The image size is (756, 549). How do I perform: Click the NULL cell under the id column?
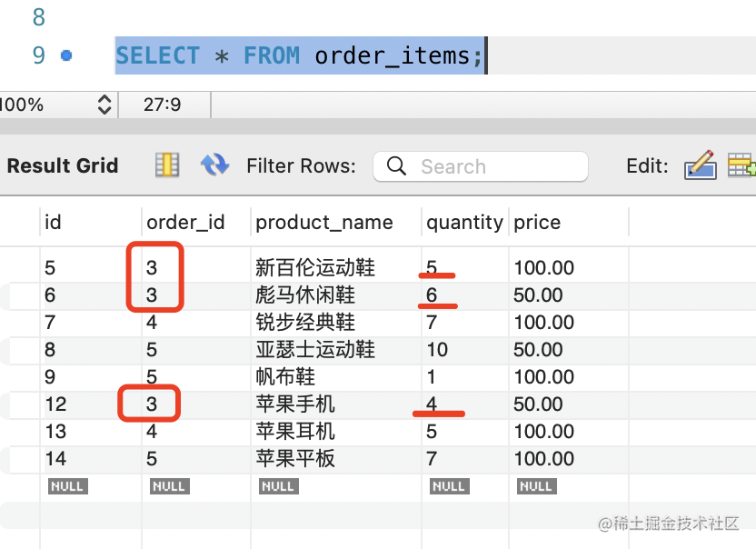(x=67, y=486)
